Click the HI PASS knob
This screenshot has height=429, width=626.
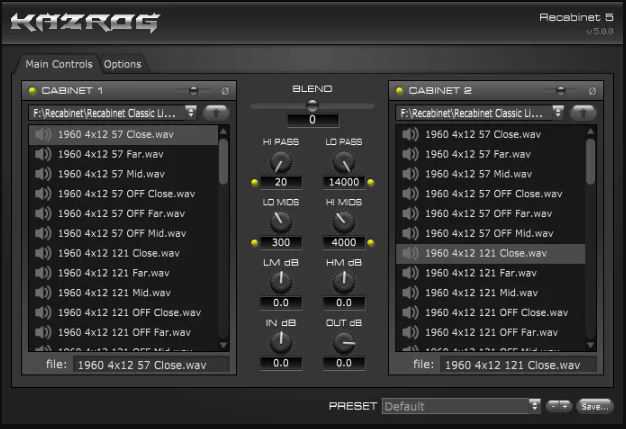tap(281, 162)
